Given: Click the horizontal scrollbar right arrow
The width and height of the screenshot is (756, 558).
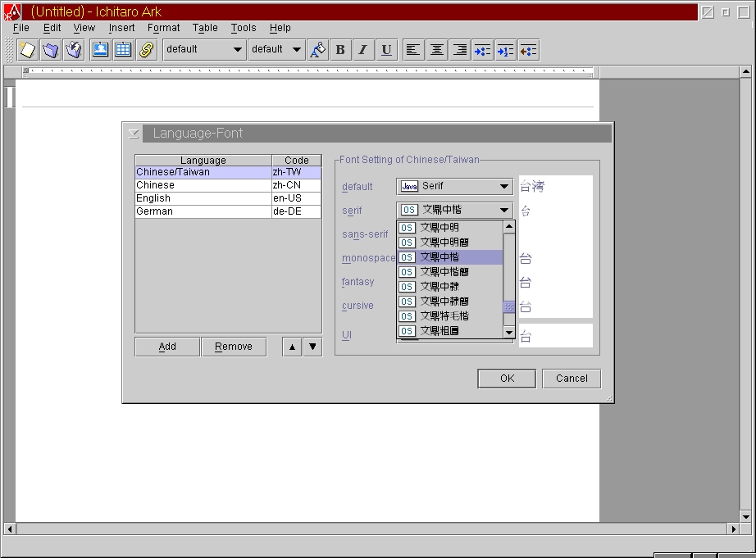Looking at the screenshot, I should pos(733,529).
